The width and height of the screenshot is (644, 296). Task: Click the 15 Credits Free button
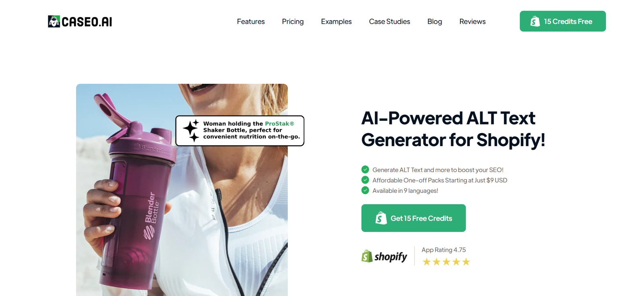point(563,21)
